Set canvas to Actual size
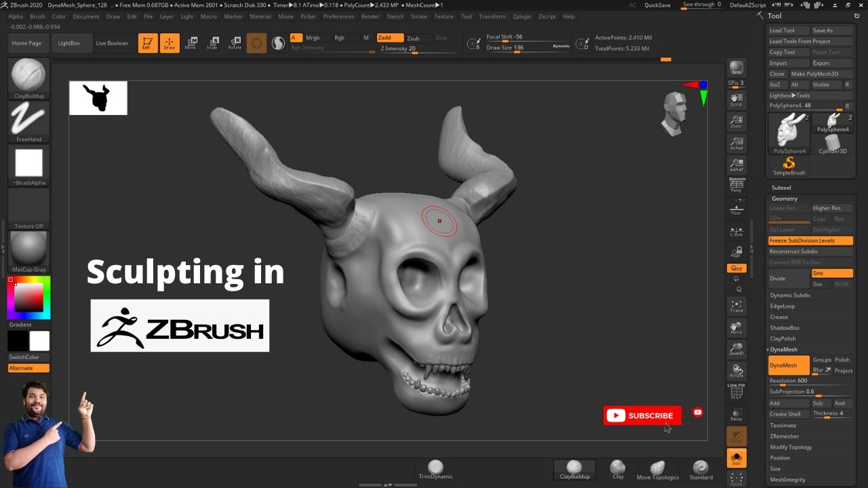 point(736,144)
